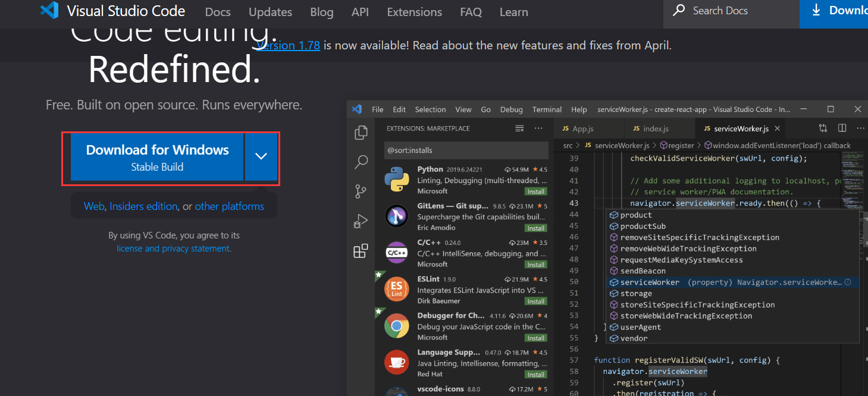Screen dimensions: 868x396
Task: Install the C/C++ extension
Action: 535,265
